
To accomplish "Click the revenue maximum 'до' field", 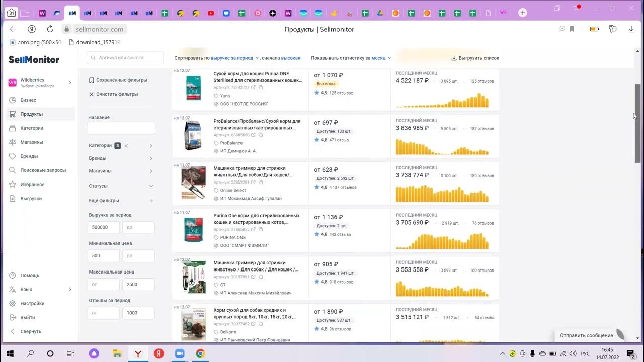I will point(138,227).
